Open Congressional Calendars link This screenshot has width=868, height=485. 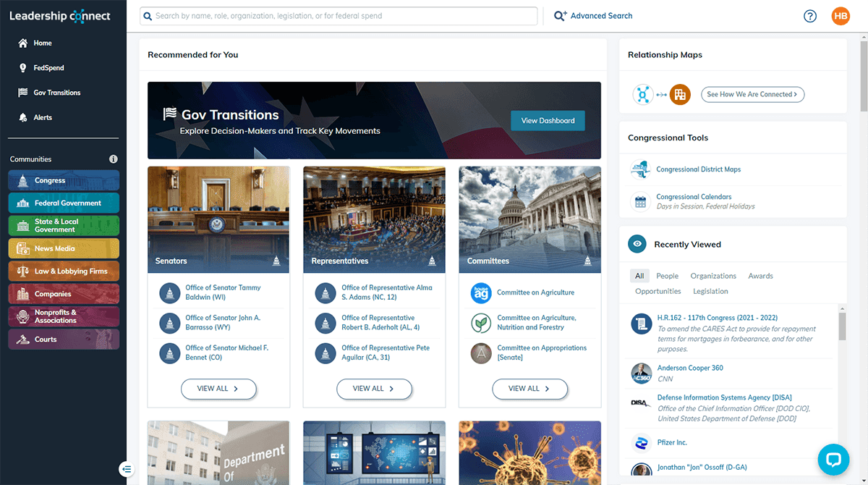(x=694, y=197)
